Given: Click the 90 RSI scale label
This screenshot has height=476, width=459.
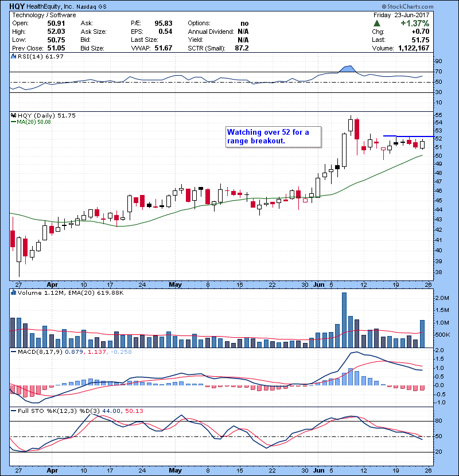Looking at the screenshot, I should 438,61.
